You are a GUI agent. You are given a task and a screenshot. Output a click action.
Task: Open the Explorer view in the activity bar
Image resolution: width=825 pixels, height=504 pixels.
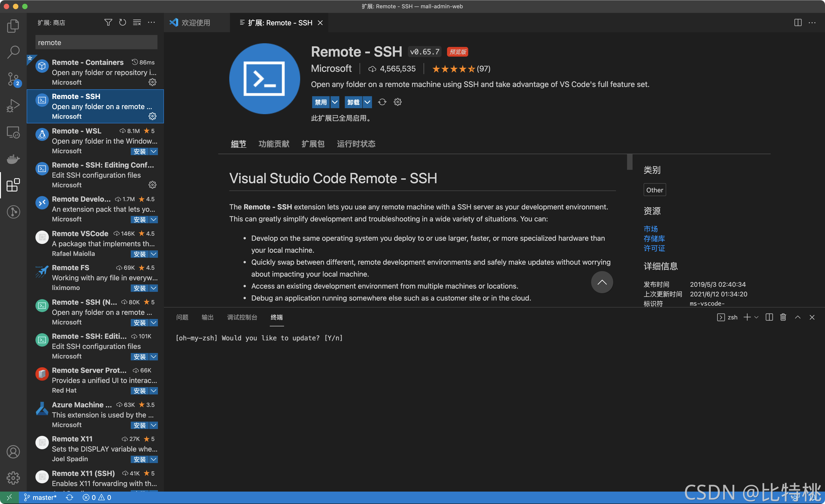tap(13, 26)
